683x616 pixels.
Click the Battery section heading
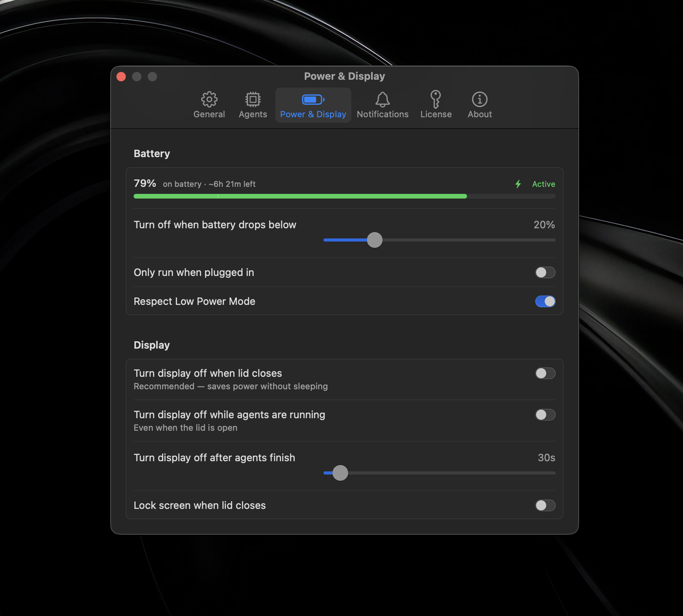(x=152, y=154)
